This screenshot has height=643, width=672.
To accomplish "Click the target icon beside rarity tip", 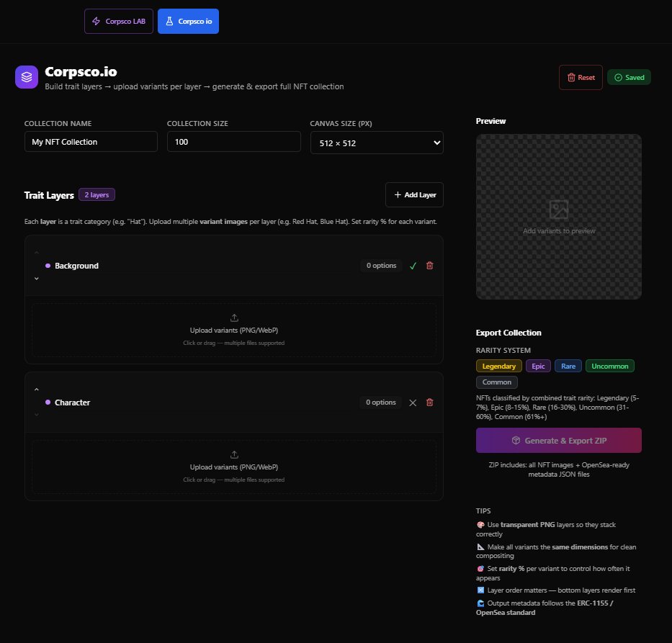I will point(480,569).
